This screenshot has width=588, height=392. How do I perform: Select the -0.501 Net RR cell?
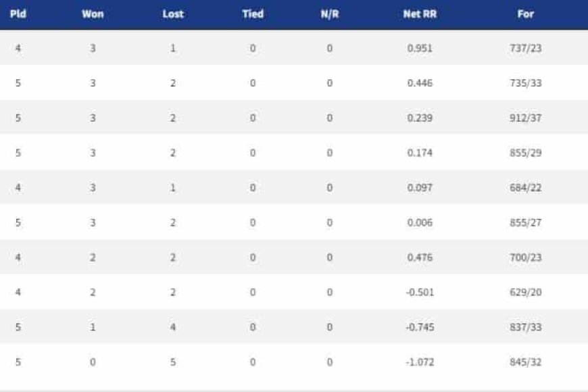tap(420, 292)
